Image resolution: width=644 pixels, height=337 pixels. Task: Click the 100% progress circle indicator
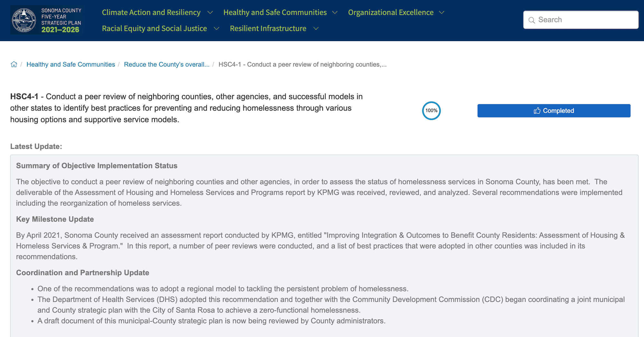431,111
